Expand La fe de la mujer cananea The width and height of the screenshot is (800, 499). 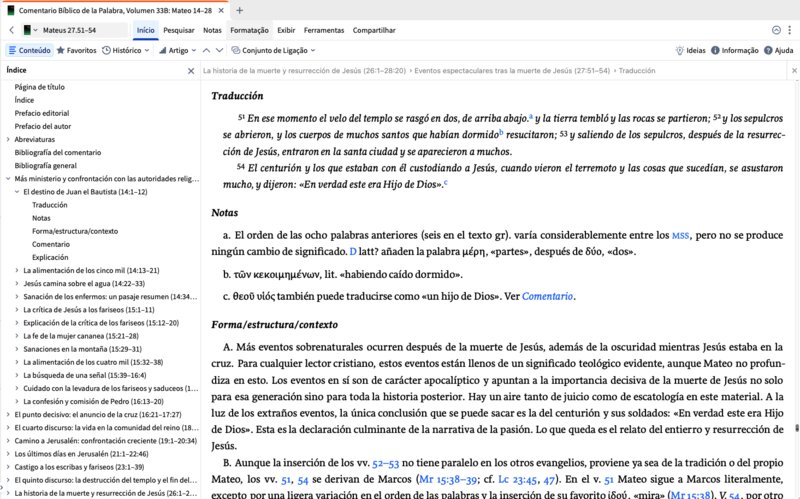click(17, 336)
